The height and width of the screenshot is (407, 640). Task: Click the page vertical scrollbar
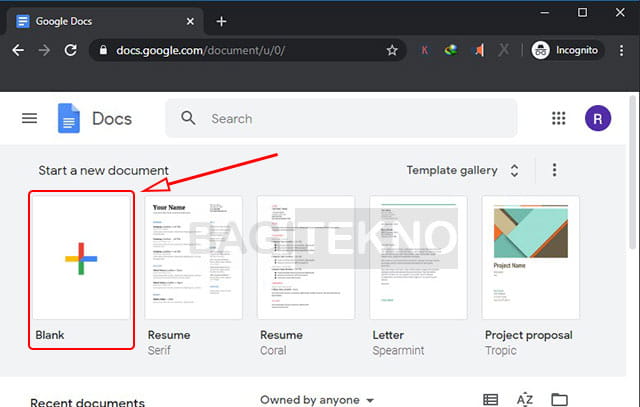point(633,172)
